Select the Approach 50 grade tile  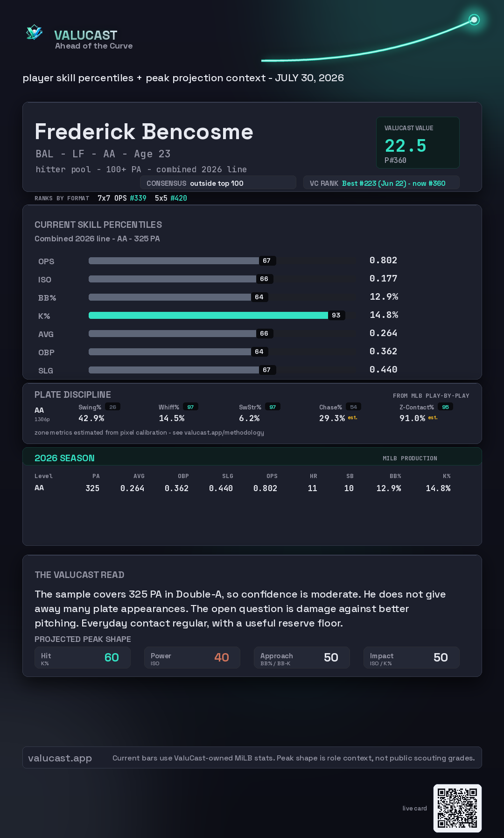click(x=302, y=657)
